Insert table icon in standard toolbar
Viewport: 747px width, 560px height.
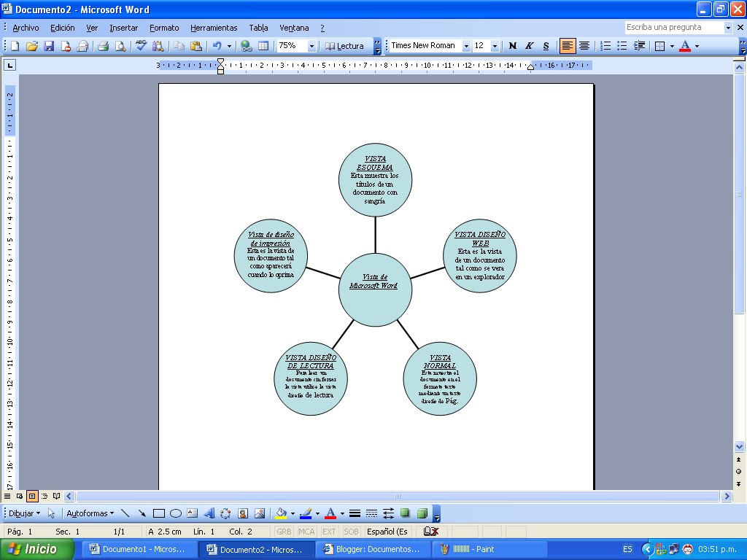263,46
